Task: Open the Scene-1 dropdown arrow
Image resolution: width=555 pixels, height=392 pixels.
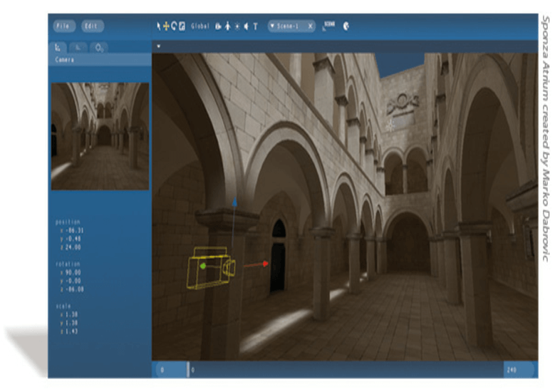Action: pos(273,26)
